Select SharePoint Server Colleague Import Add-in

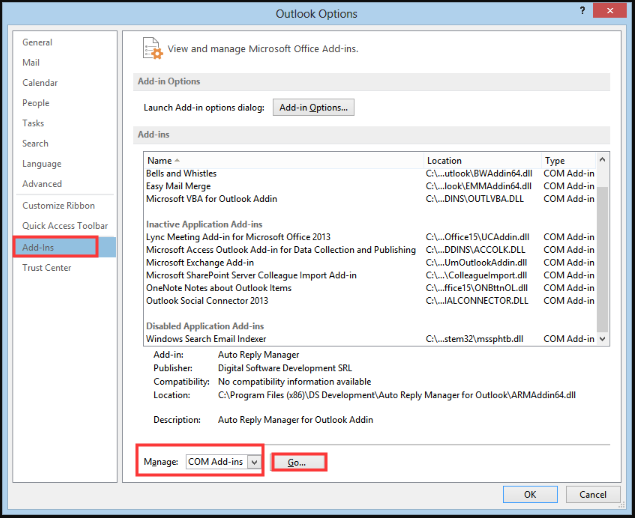pyautogui.click(x=370, y=275)
